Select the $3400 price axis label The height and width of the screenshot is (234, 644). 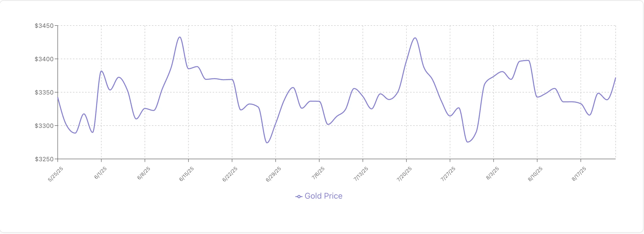[x=44, y=59]
